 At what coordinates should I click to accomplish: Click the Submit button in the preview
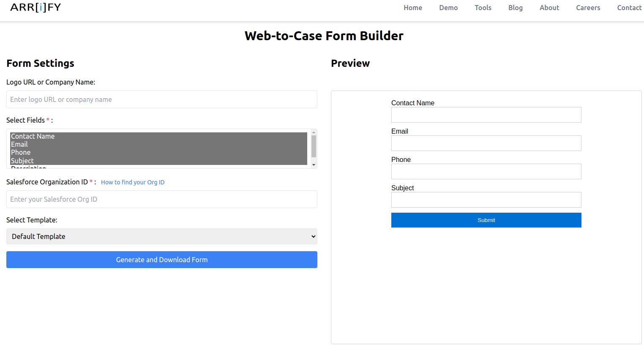coord(486,220)
